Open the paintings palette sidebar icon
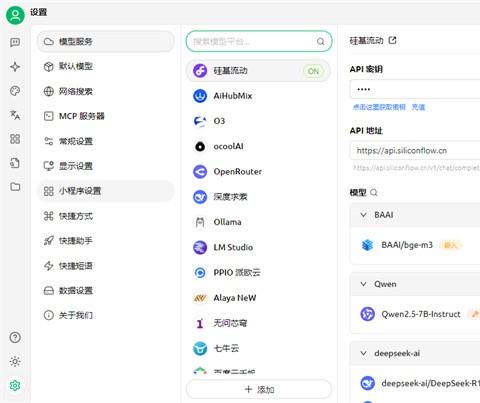 pos(15,91)
